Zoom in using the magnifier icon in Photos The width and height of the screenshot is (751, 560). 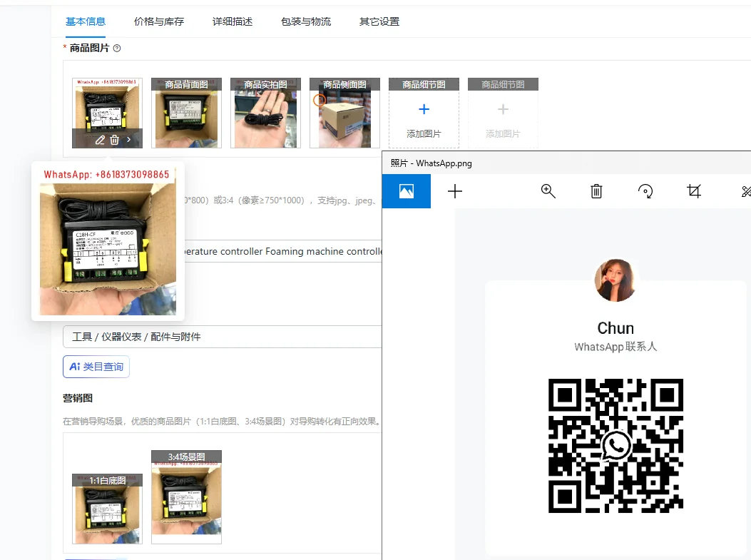click(548, 192)
